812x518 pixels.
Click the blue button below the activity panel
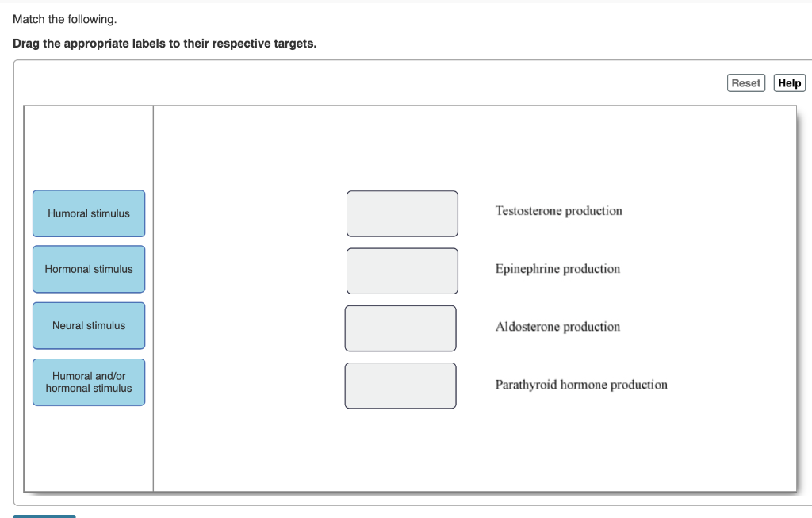pyautogui.click(x=44, y=516)
